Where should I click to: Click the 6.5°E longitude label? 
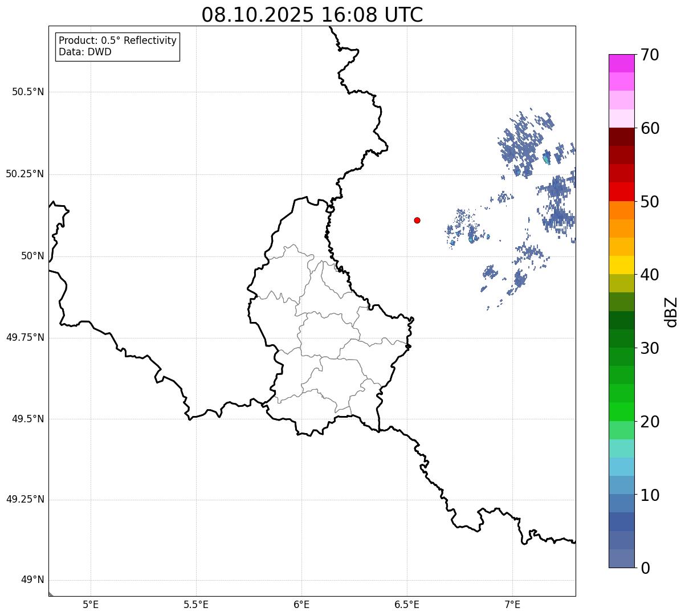[x=407, y=604]
